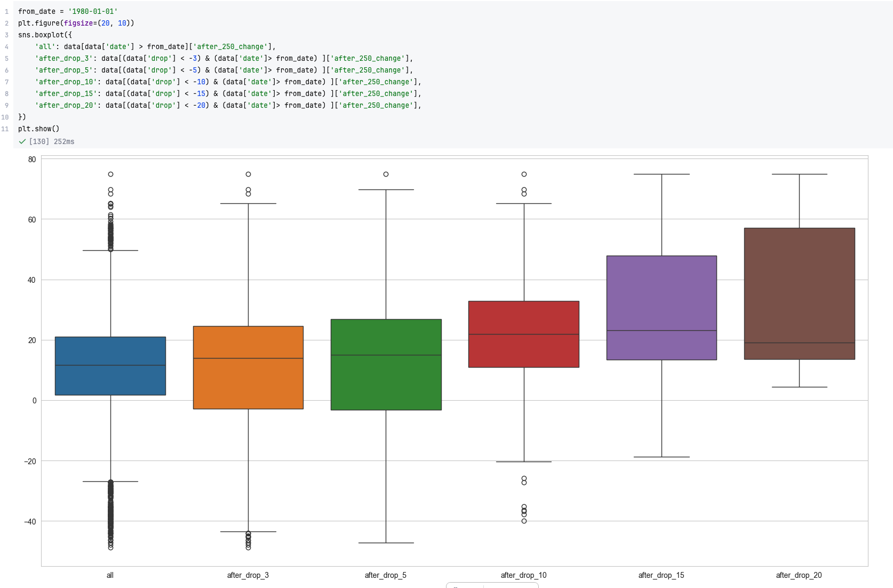
Task: Click the code line defining 'after_drop_15'
Action: click(228, 93)
